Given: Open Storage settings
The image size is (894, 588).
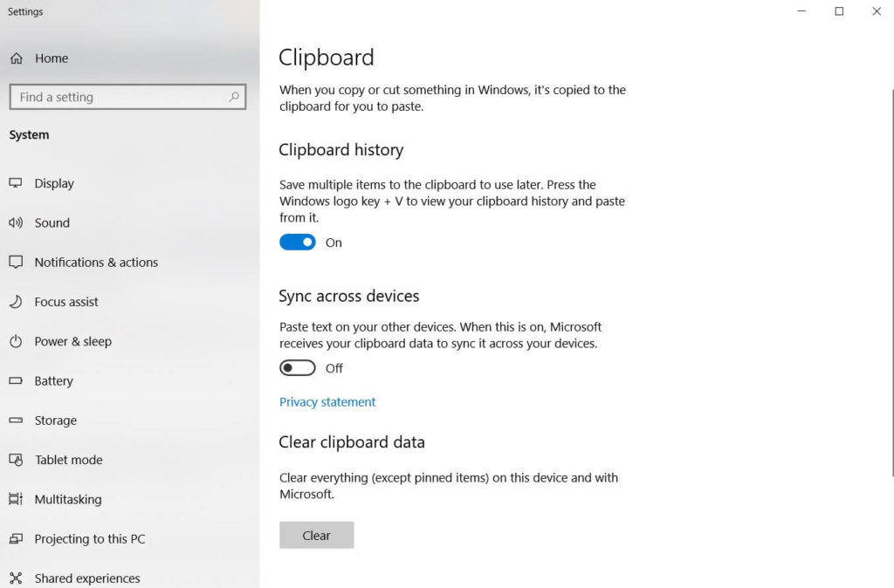Looking at the screenshot, I should pyautogui.click(x=57, y=420).
